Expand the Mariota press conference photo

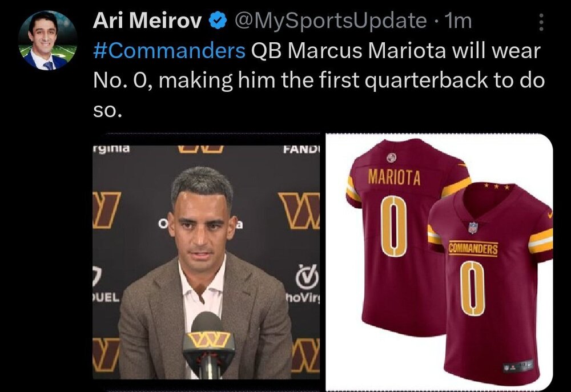[x=206, y=261]
